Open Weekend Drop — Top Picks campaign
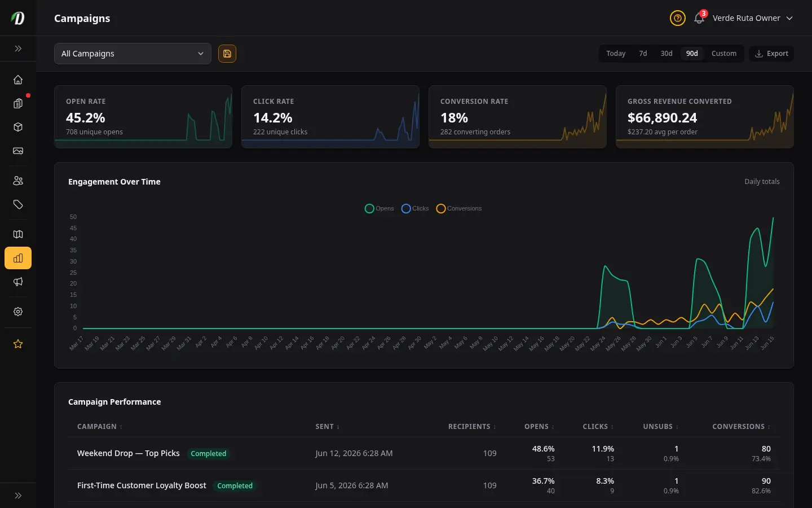812x508 pixels. [x=129, y=453]
